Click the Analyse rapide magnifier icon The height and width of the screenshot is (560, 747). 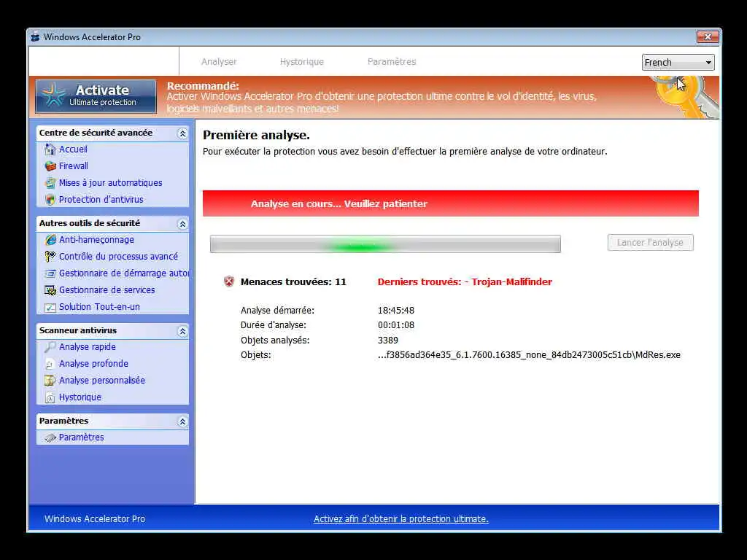[50, 347]
